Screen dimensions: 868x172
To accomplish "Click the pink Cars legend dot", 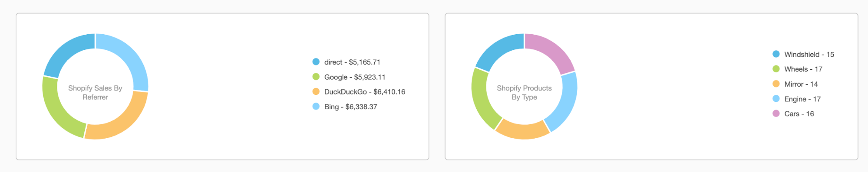I will tap(776, 114).
